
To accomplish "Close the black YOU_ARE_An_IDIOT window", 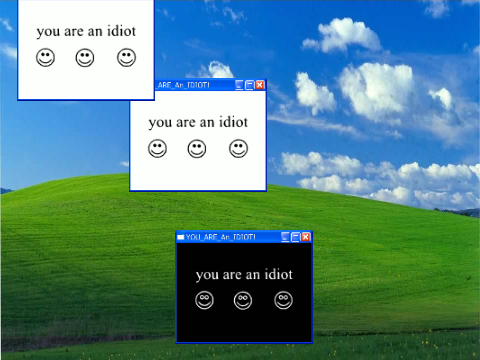I will click(x=306, y=237).
